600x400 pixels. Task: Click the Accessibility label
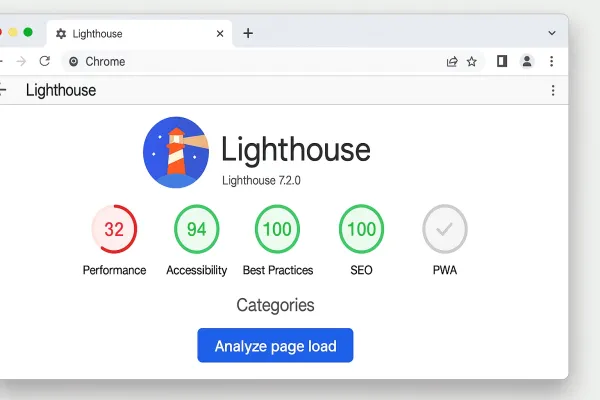tap(197, 270)
